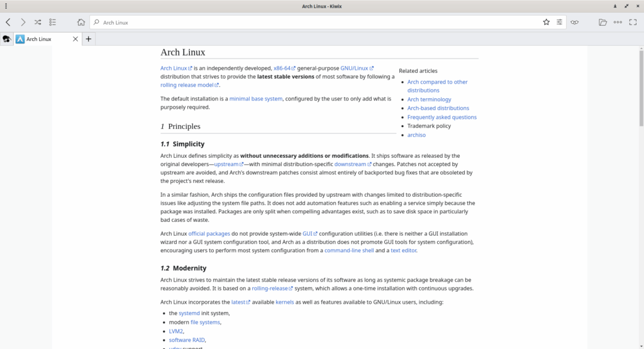This screenshot has height=349, width=644.
Task: Open a random article with shuffle icon
Action: coord(38,22)
